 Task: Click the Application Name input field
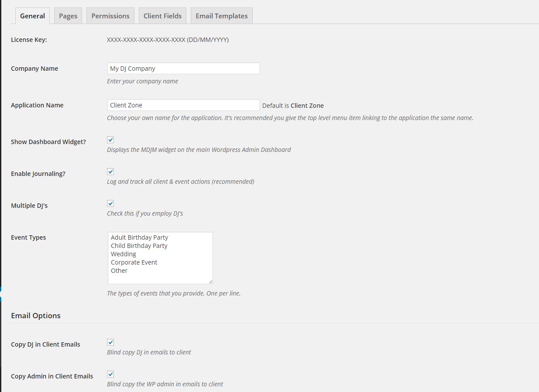184,105
